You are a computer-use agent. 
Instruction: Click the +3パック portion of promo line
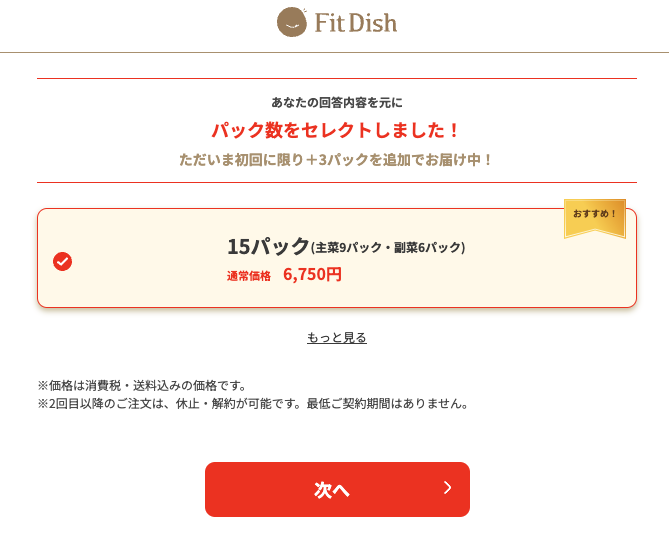point(337,160)
